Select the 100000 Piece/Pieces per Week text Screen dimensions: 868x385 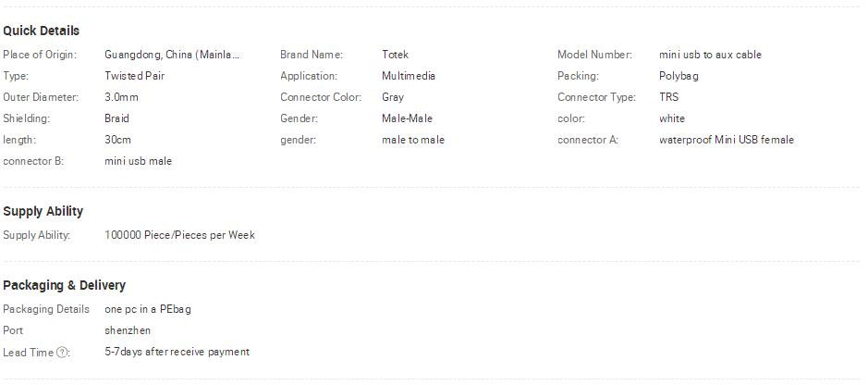pos(180,235)
